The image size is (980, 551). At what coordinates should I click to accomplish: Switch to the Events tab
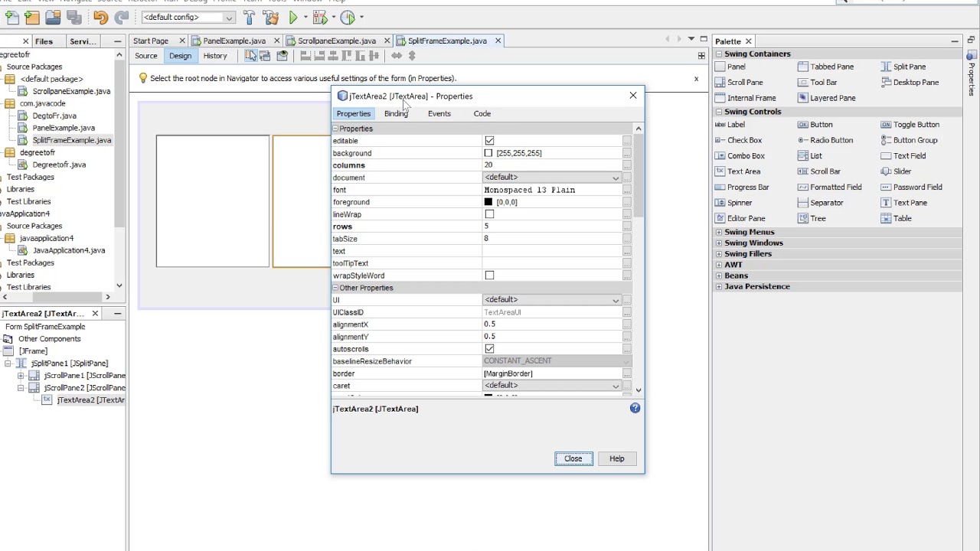(x=439, y=113)
